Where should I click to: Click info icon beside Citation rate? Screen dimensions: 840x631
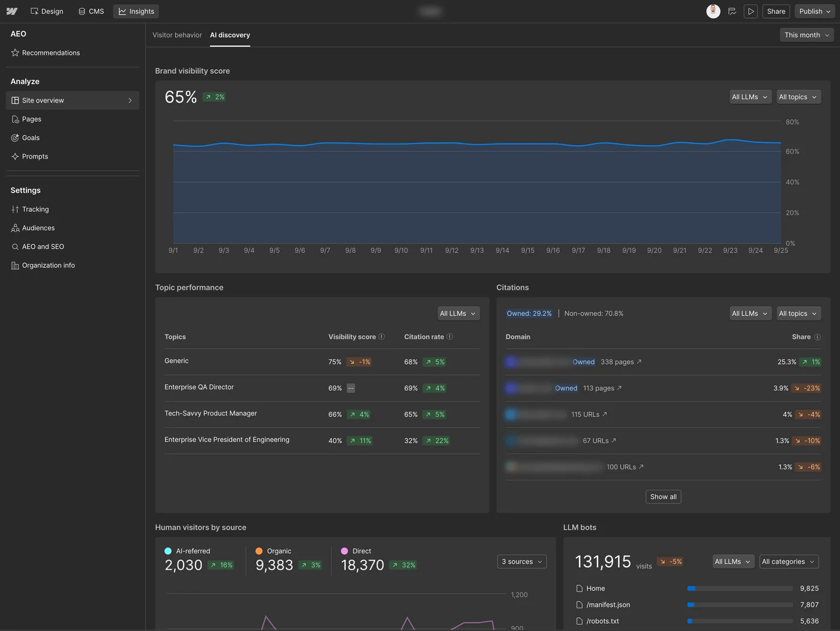click(450, 337)
